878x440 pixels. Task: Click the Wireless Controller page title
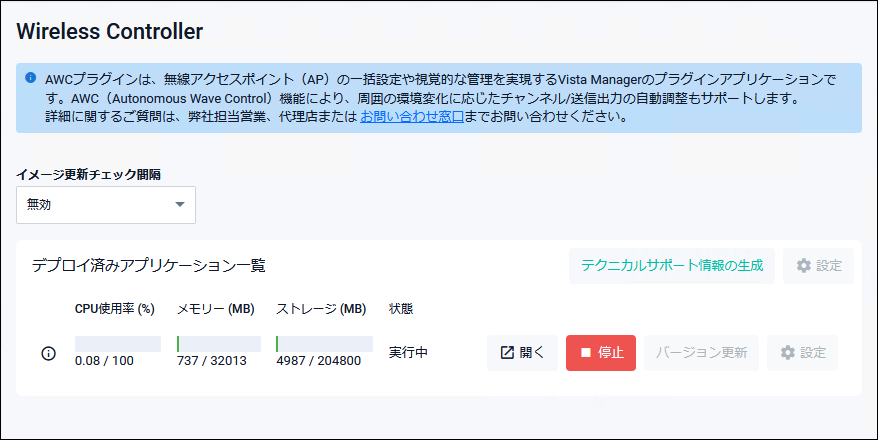coord(110,31)
